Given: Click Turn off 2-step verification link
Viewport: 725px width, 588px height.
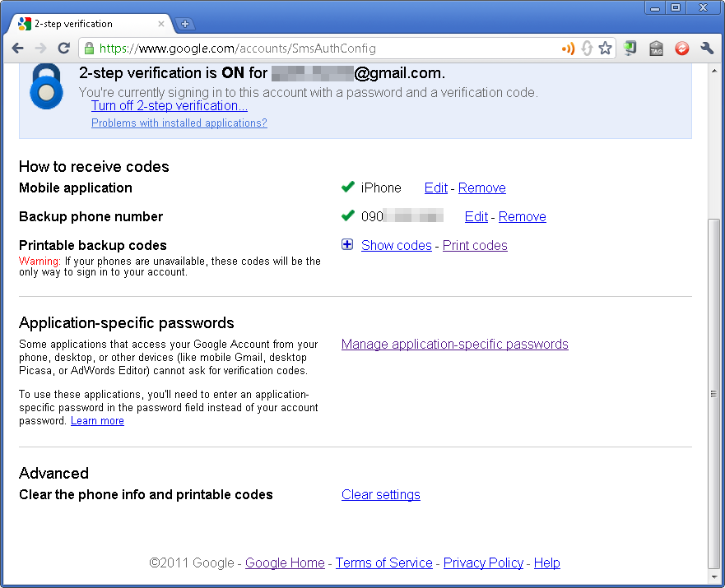Looking at the screenshot, I should pos(170,106).
